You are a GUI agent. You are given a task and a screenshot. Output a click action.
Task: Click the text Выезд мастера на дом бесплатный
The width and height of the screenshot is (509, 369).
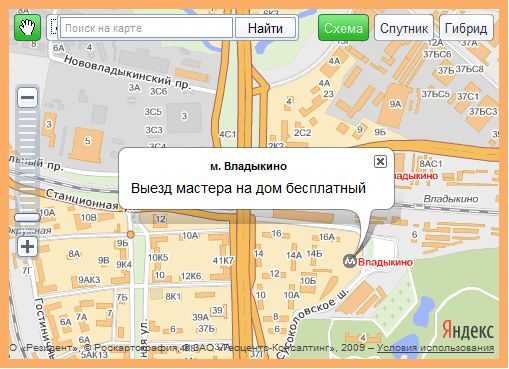coord(248,188)
